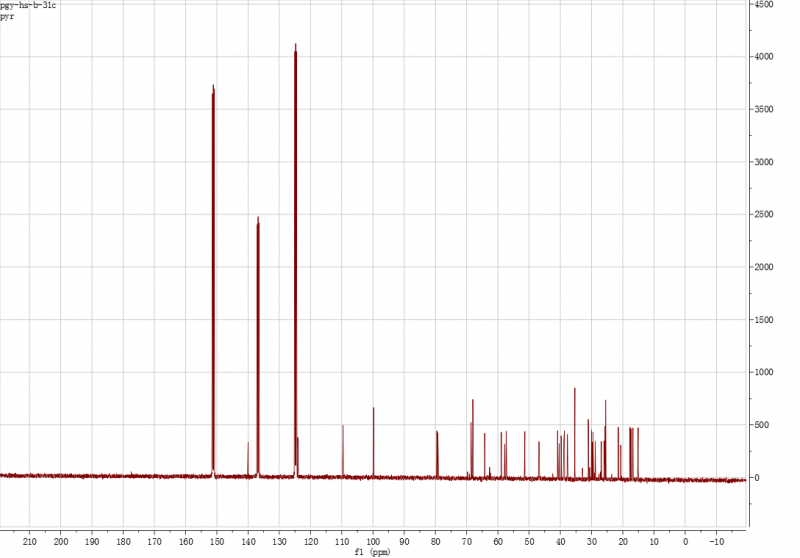Screen dimensions: 800x558
Task: Select the 70 ppm axis label
Action: tap(467, 542)
